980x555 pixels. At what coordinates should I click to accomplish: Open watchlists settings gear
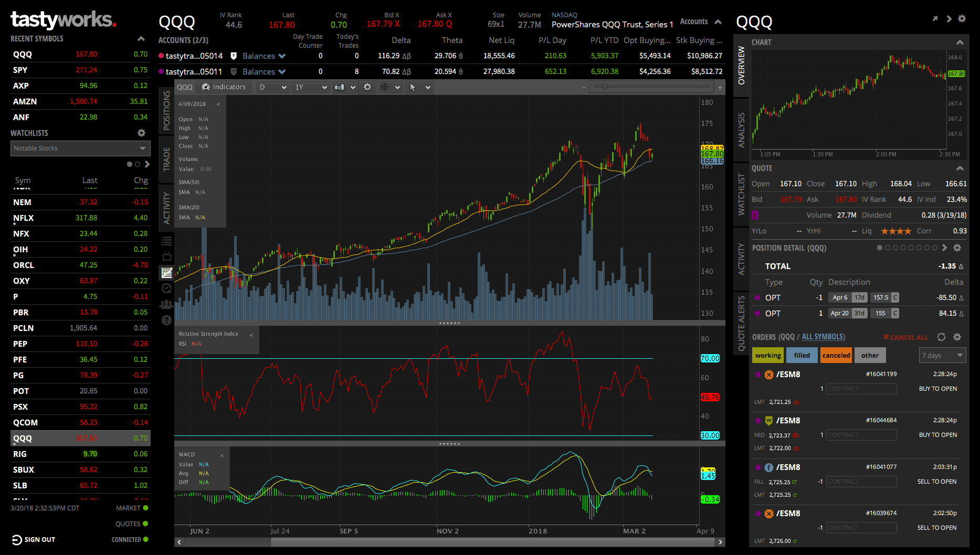pos(141,133)
